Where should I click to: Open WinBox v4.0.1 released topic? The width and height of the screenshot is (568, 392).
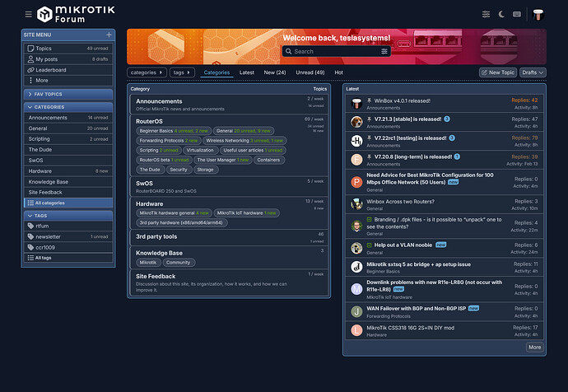pyautogui.click(x=402, y=100)
